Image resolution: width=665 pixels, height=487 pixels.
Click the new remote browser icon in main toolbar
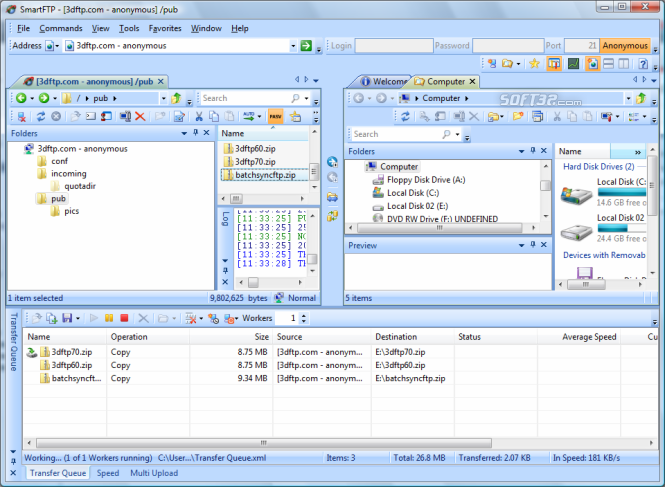[492, 64]
